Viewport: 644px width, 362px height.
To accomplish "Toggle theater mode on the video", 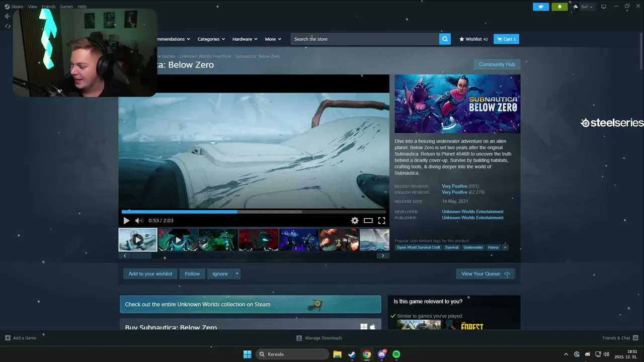I will [368, 220].
